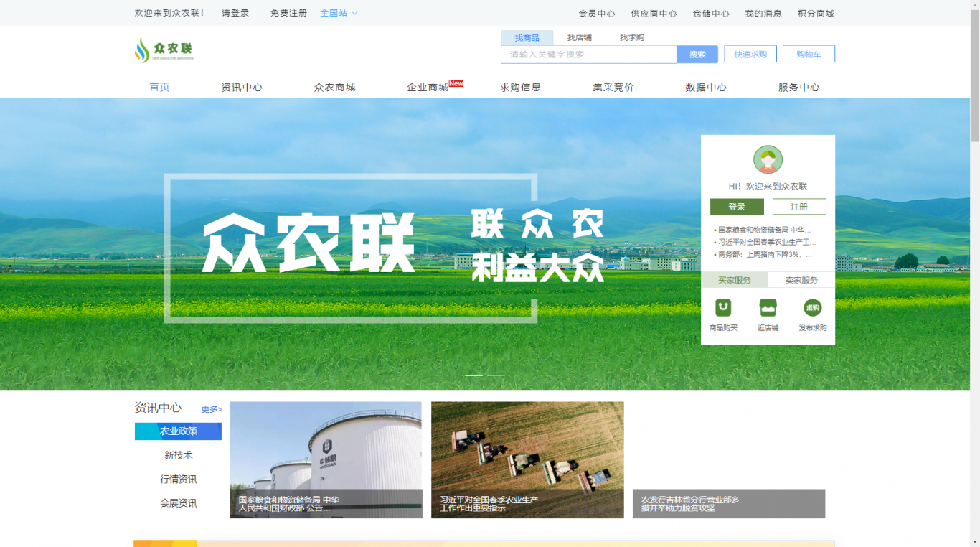Open 集采竞价 in the navigation bar
The width and height of the screenshot is (980, 547).
pos(613,87)
